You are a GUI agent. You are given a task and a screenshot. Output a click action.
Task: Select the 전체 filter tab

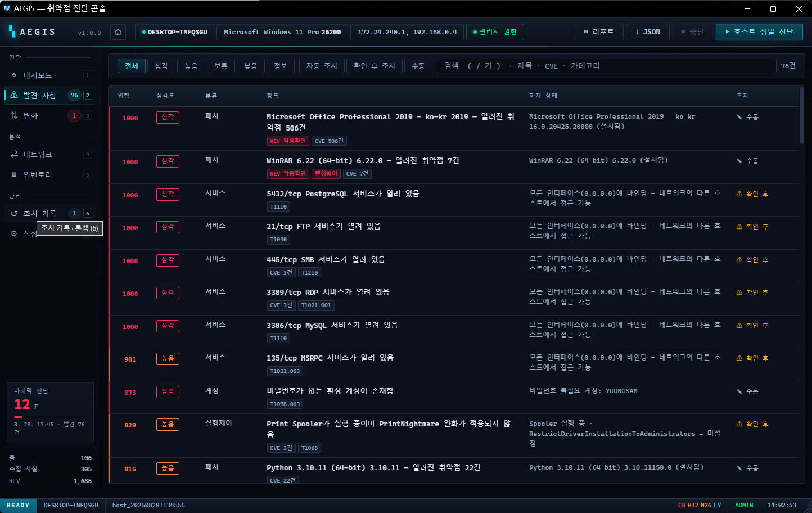132,66
